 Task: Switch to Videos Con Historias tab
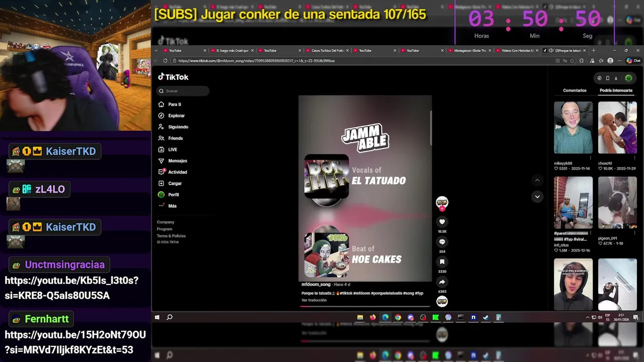click(x=517, y=50)
